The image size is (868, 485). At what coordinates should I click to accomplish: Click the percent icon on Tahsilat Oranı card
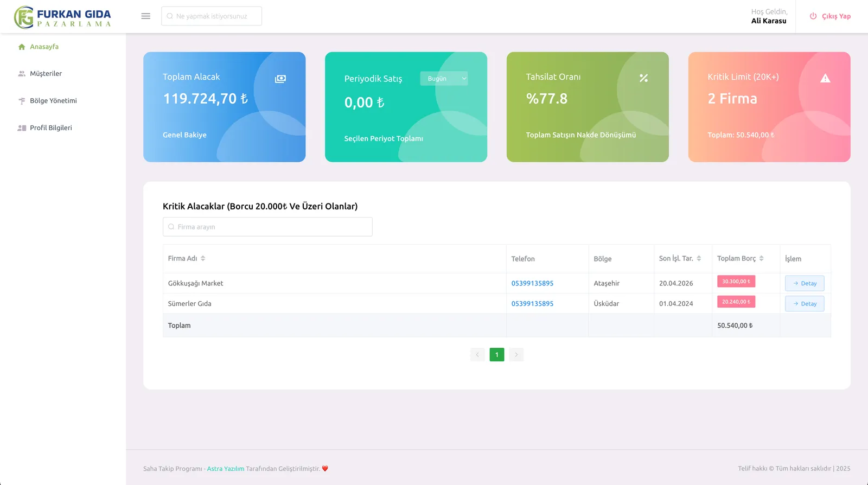click(643, 78)
